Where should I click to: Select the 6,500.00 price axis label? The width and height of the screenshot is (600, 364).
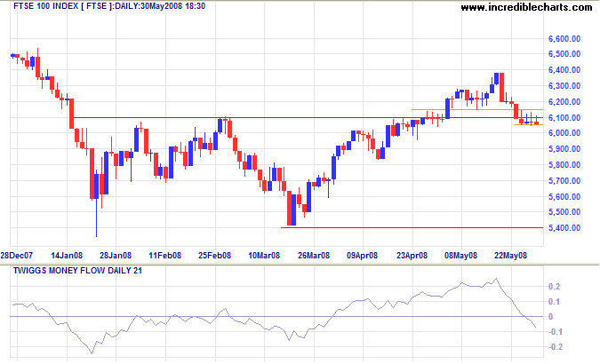[564, 54]
